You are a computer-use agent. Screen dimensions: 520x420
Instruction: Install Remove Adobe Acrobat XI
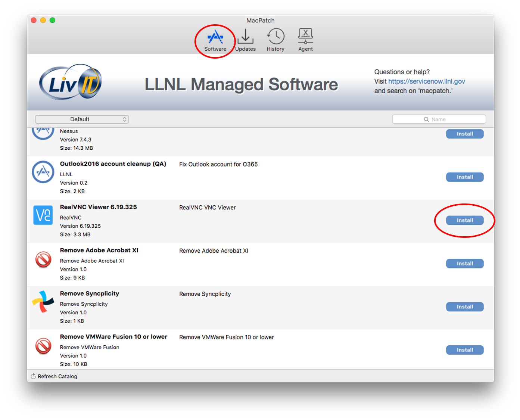[x=465, y=264]
